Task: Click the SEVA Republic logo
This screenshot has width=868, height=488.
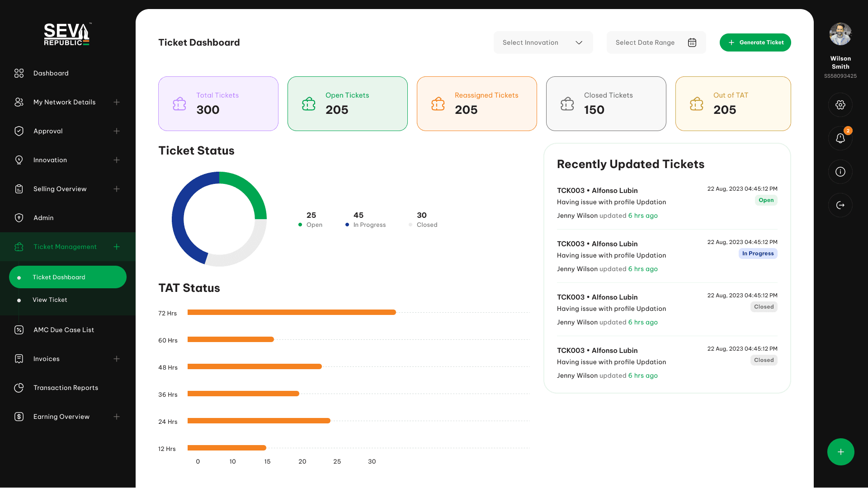Action: click(x=67, y=34)
